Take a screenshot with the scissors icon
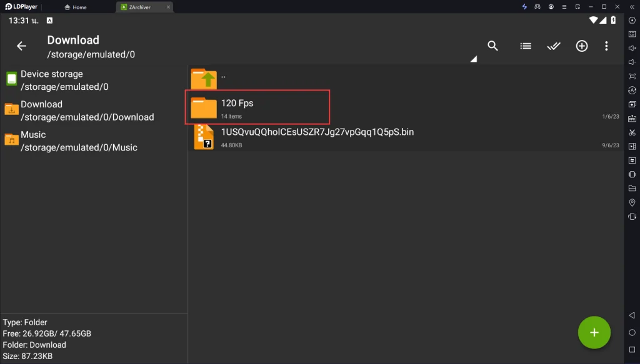The height and width of the screenshot is (364, 640). [x=632, y=132]
